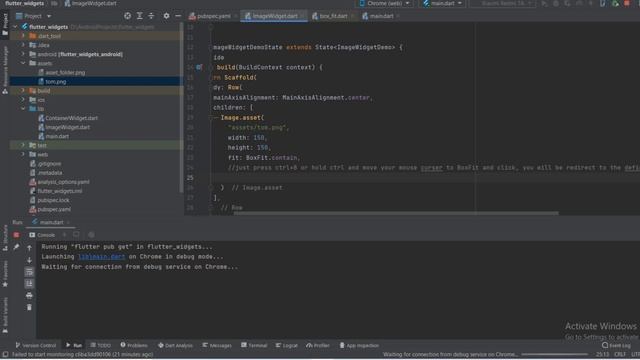Open the main.dart run configuration dropdown
The width and height of the screenshot is (640, 360).
[442, 4]
